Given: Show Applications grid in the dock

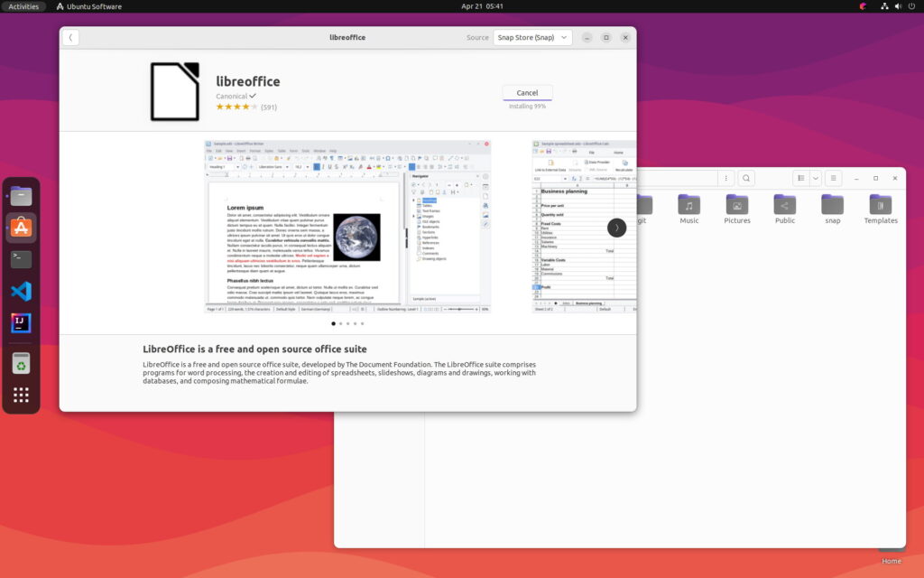Looking at the screenshot, I should 21,395.
